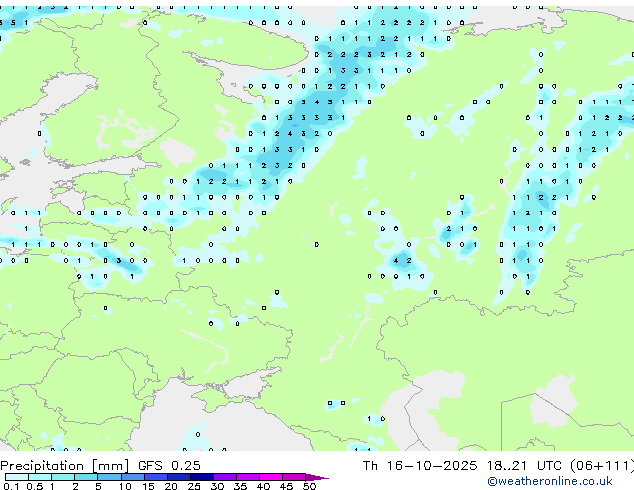Click the 'Th 16-10-2025' date text
The image size is (634, 490).
point(420,466)
